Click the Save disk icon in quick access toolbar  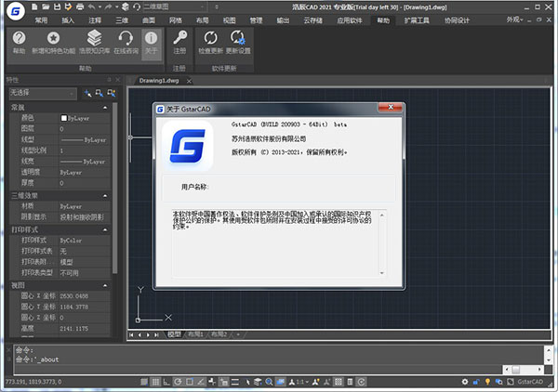(57, 7)
